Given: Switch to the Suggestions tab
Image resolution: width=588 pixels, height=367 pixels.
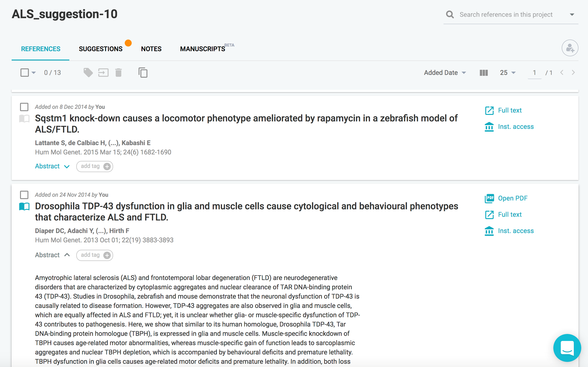Looking at the screenshot, I should pyautogui.click(x=101, y=49).
